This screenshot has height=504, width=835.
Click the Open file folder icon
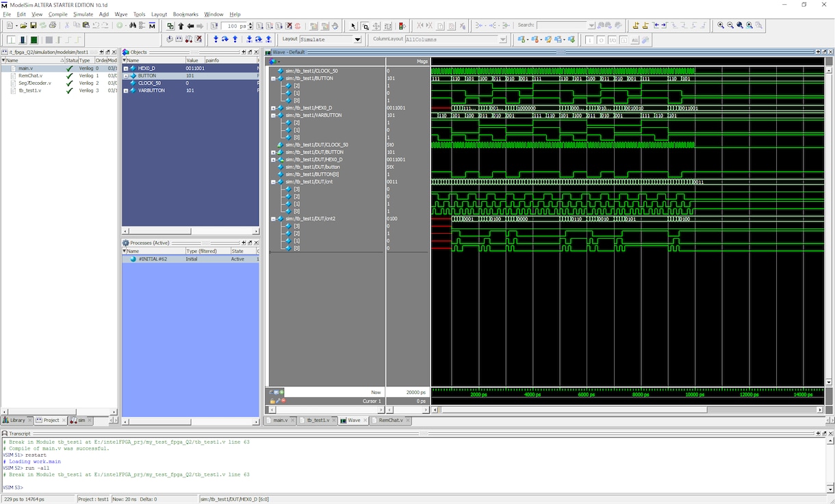23,25
